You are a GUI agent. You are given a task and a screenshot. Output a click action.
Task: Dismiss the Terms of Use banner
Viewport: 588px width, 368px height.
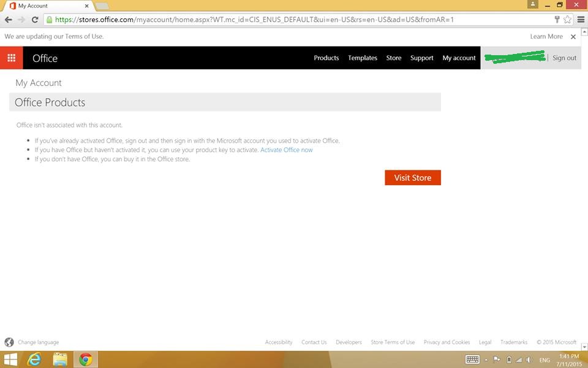(x=573, y=37)
